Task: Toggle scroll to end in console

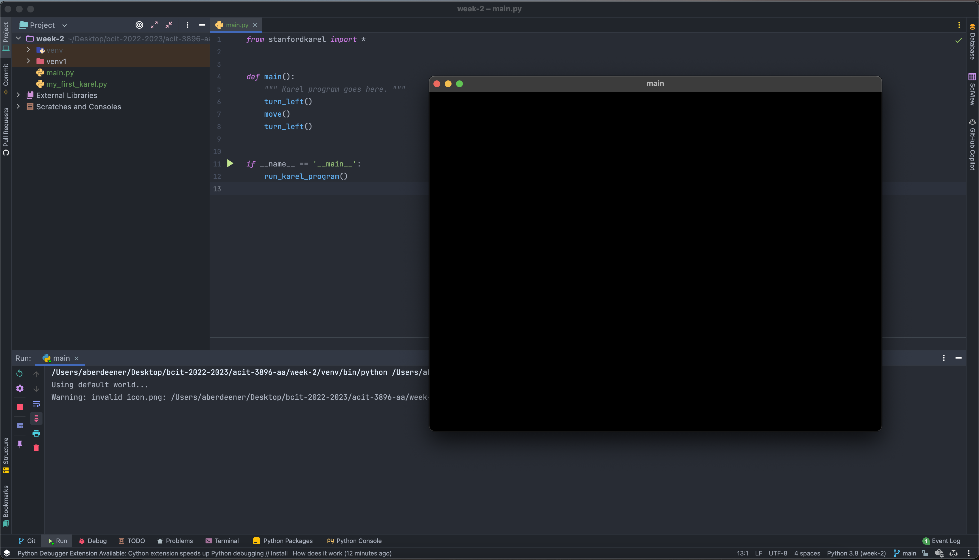Action: click(36, 418)
